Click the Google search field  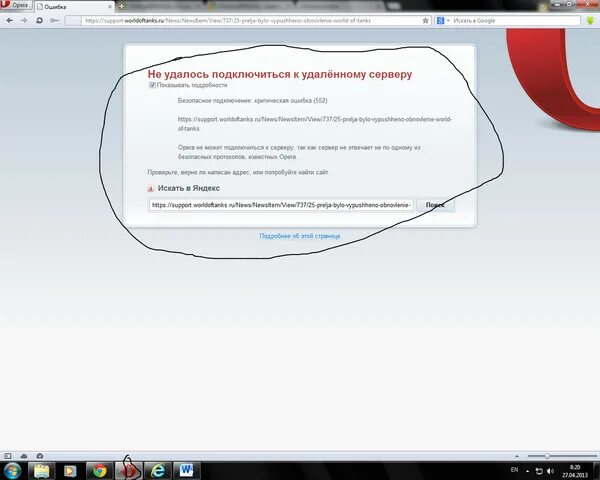pyautogui.click(x=515, y=21)
